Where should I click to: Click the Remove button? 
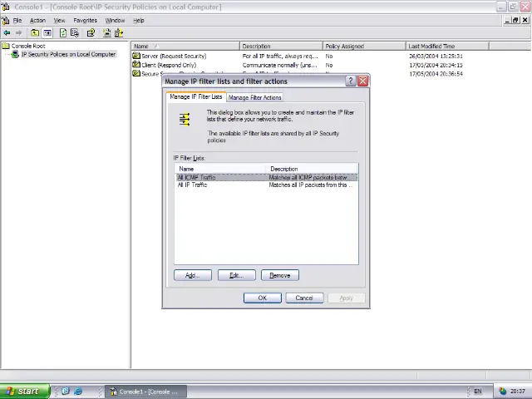pos(280,275)
